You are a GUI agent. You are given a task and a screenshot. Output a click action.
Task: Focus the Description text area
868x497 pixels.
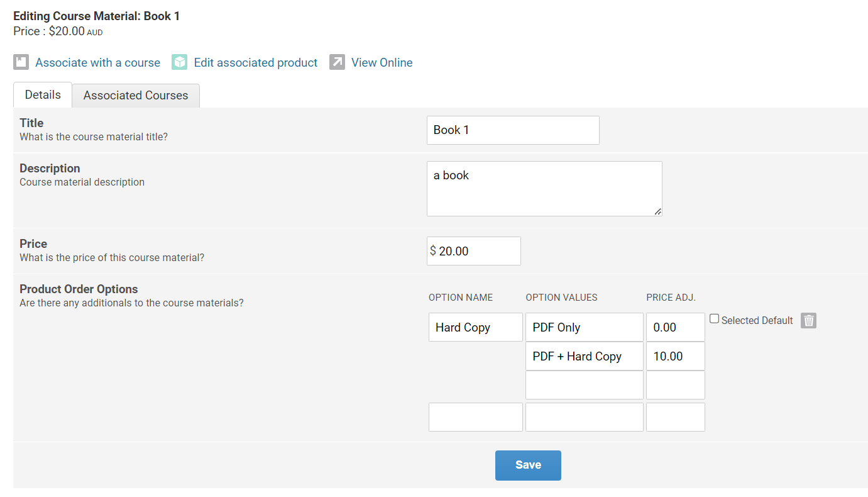point(544,189)
